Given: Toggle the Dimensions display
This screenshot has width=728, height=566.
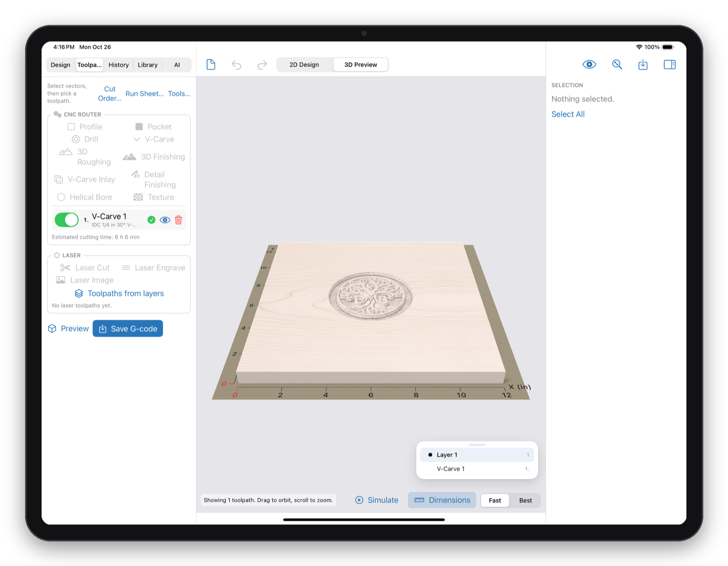Looking at the screenshot, I should tap(442, 500).
